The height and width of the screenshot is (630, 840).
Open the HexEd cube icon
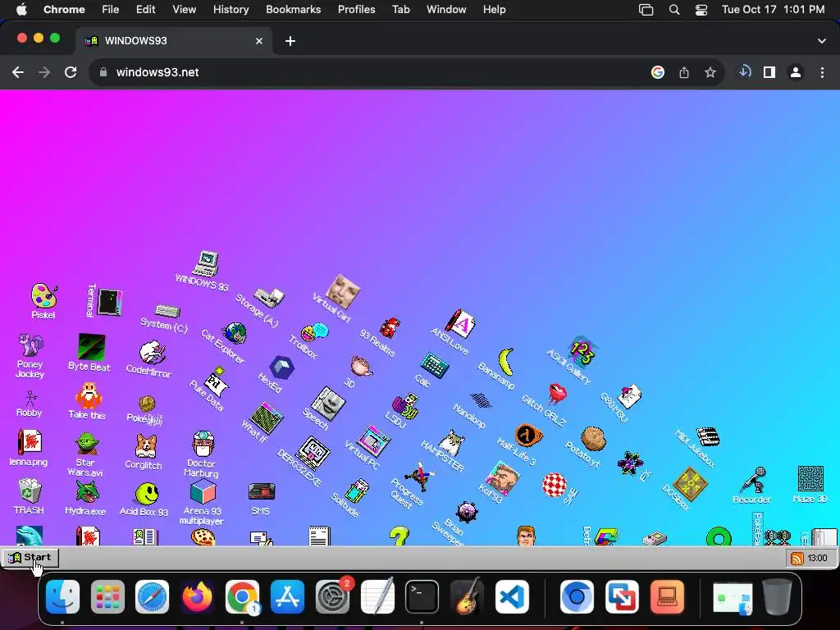tap(282, 367)
